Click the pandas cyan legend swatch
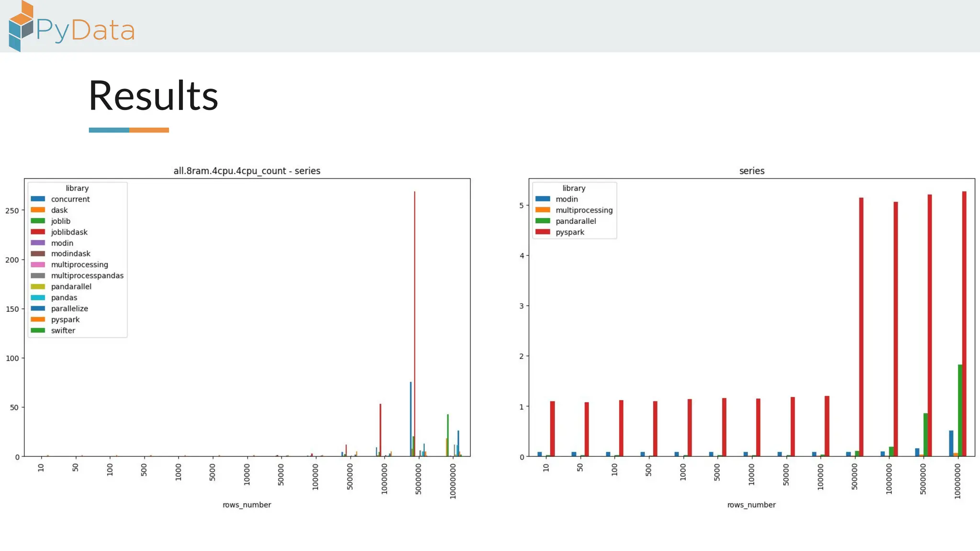Screen dimensions: 980x551 (38, 298)
